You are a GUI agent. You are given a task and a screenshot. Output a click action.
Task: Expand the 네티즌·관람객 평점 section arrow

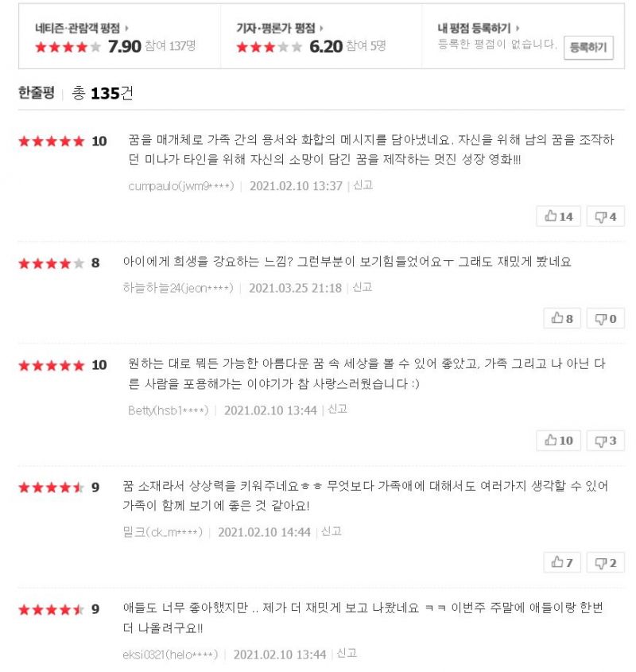(x=127, y=28)
